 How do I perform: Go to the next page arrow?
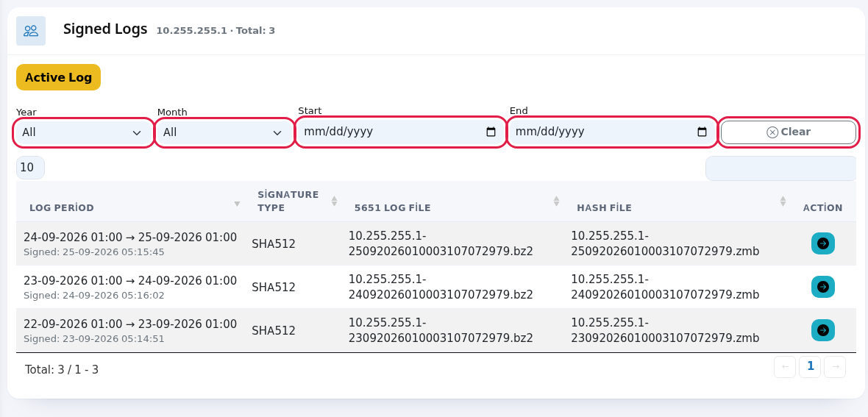click(835, 366)
